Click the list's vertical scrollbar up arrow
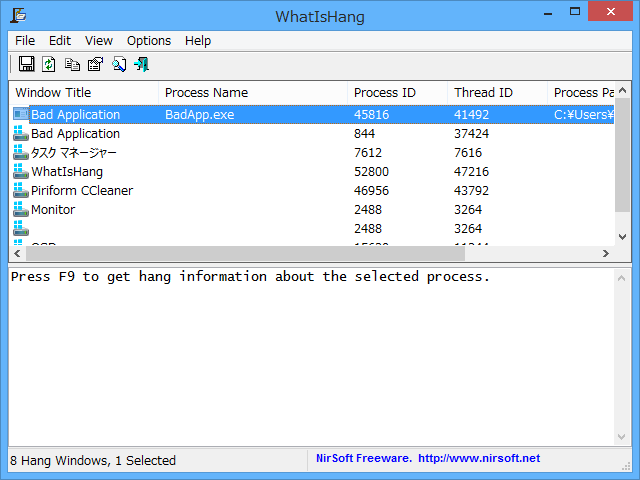 622,90
